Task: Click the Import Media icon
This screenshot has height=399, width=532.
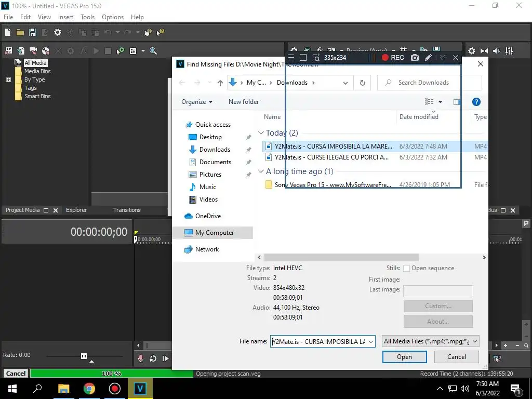Action: coord(21,51)
